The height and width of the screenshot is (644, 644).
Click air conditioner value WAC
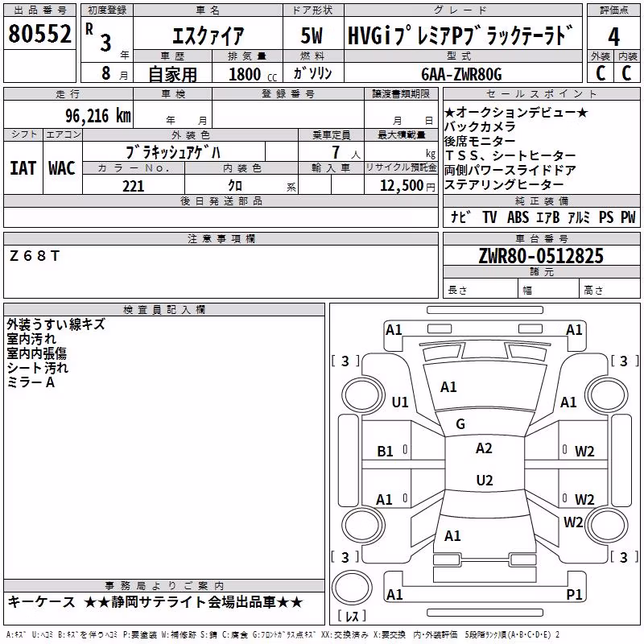tap(62, 168)
